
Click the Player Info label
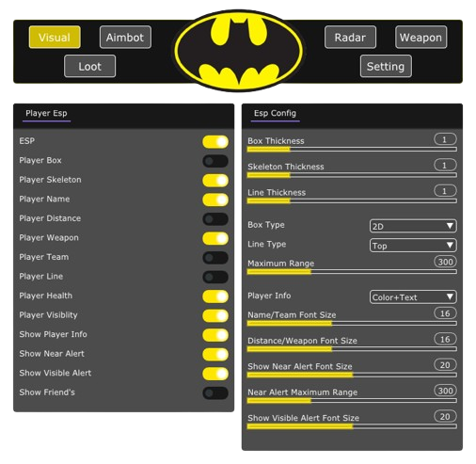(x=269, y=296)
